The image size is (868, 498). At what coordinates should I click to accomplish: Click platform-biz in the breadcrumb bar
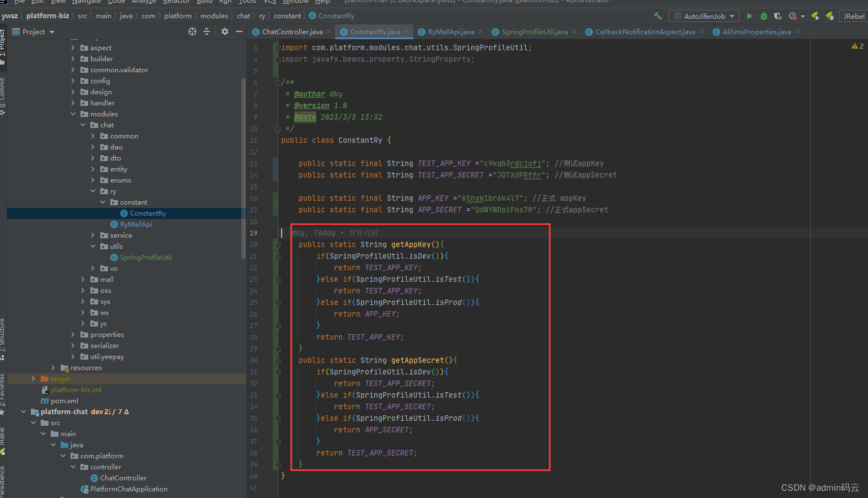click(x=47, y=16)
